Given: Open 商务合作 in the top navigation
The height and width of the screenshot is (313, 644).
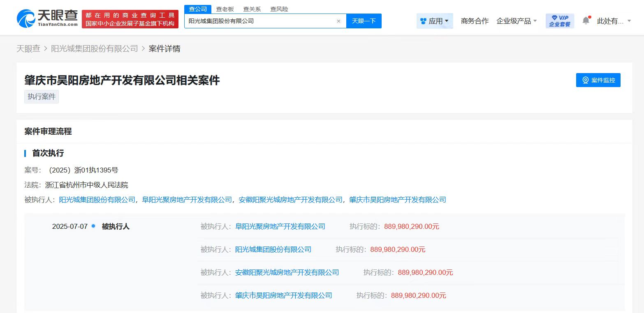Looking at the screenshot, I should (x=475, y=21).
